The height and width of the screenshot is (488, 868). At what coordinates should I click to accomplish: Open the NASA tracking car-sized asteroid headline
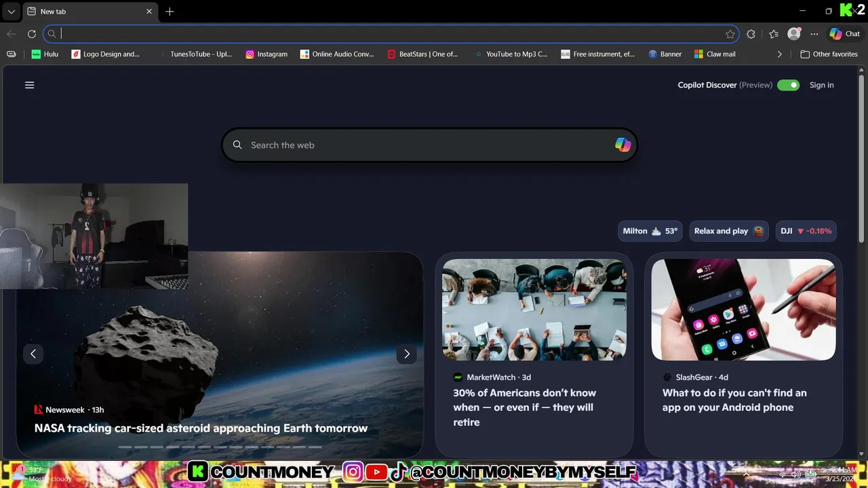[201, 428]
